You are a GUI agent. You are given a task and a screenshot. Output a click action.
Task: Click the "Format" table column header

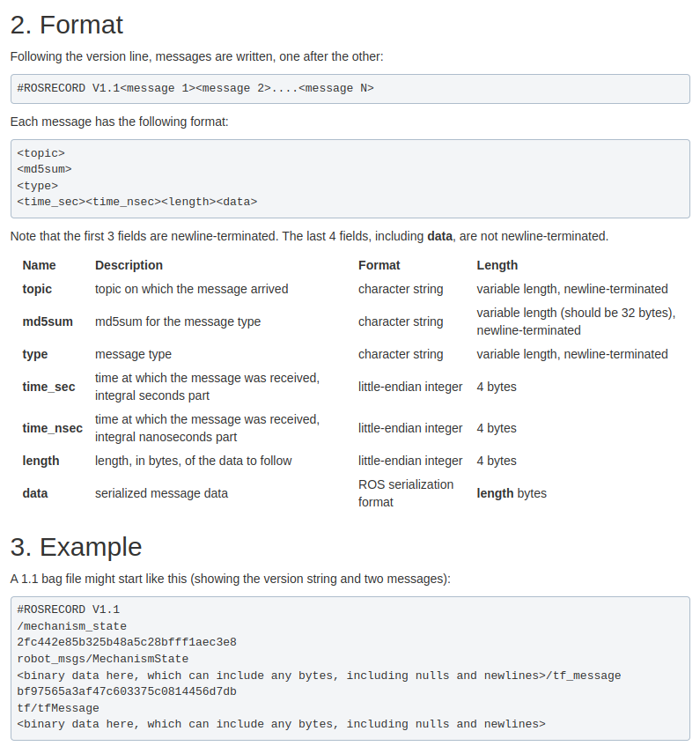click(379, 265)
